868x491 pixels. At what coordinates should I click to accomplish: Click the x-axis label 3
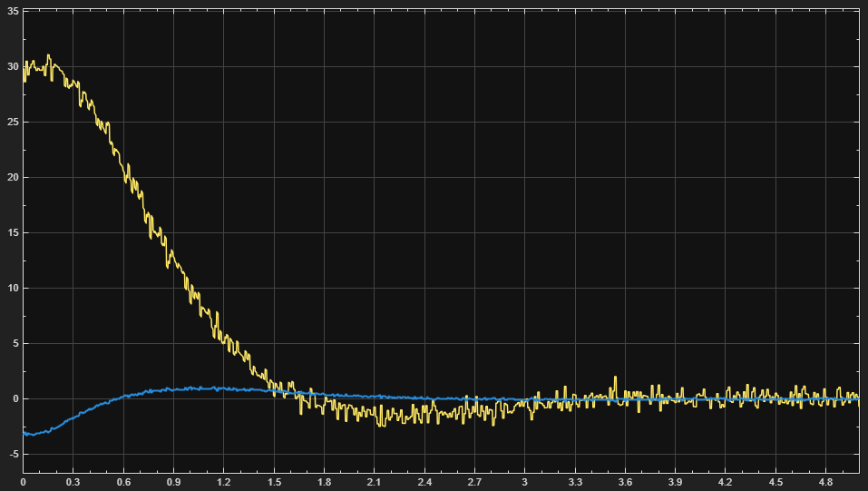[x=525, y=482]
